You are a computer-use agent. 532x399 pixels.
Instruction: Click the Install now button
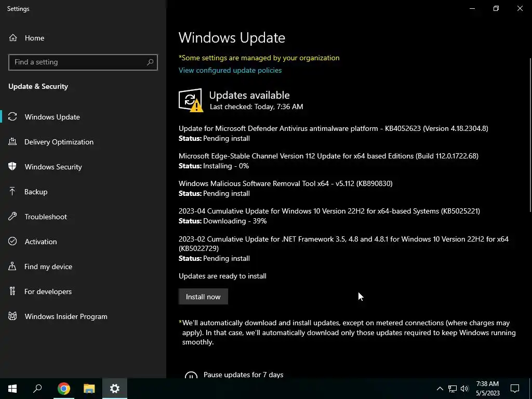pyautogui.click(x=203, y=297)
